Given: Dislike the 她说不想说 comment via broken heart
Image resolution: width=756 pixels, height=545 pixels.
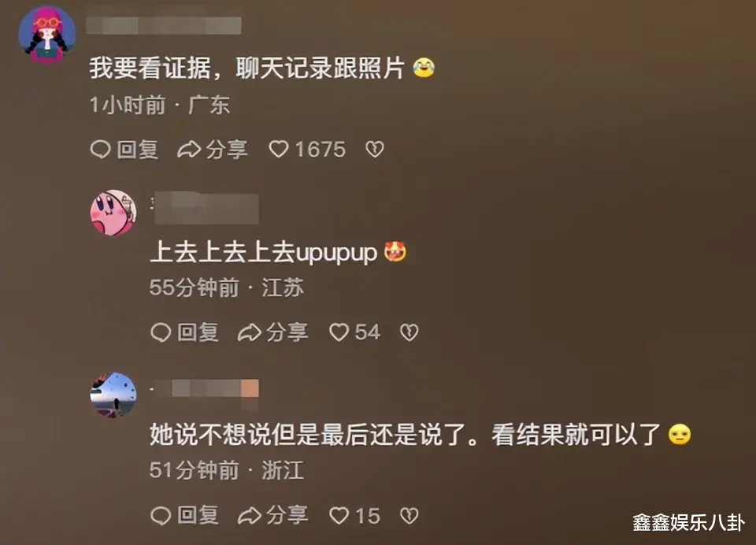Looking at the screenshot, I should click(409, 516).
